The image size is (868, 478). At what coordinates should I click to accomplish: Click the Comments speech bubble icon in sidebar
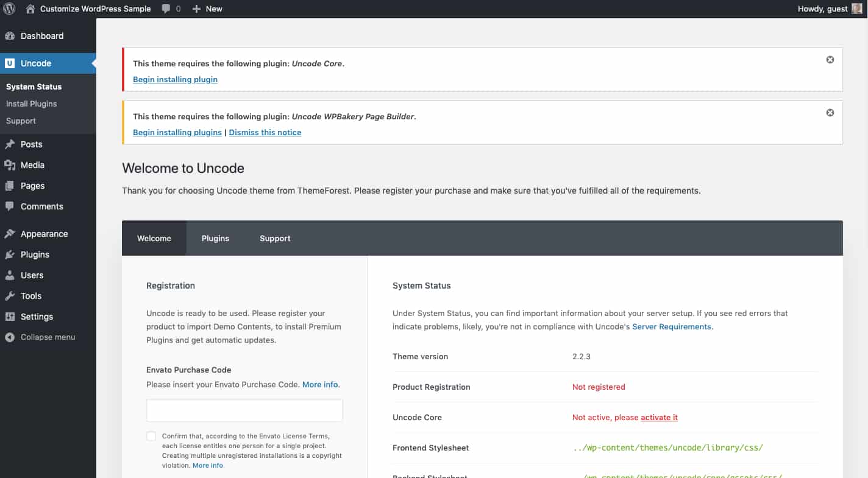pos(10,206)
